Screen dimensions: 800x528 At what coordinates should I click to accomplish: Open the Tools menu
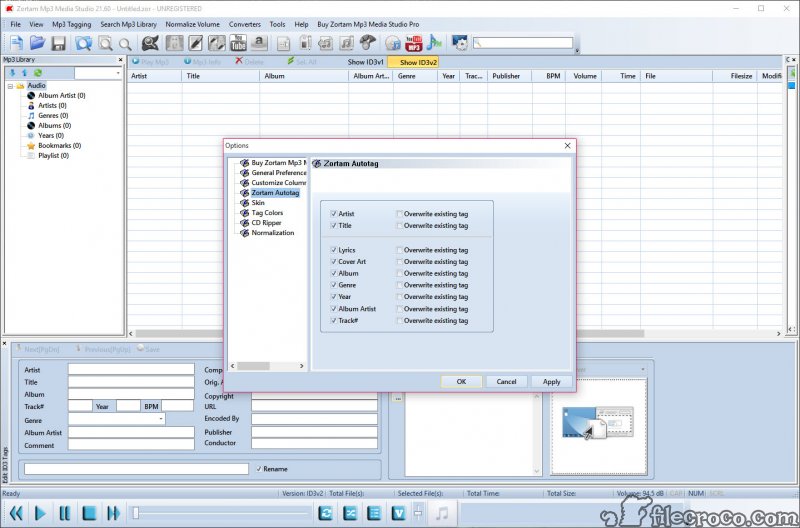click(277, 24)
